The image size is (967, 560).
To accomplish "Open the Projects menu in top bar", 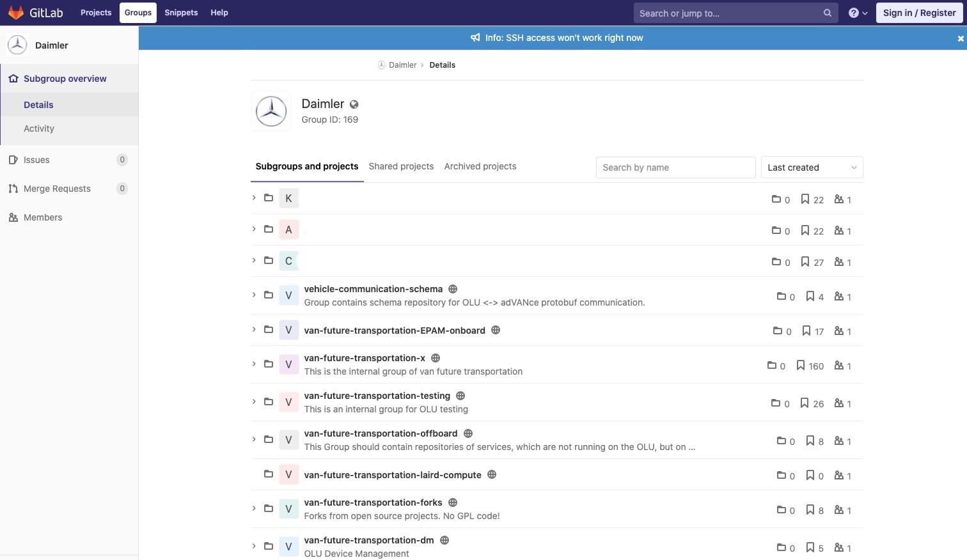I will coord(96,13).
